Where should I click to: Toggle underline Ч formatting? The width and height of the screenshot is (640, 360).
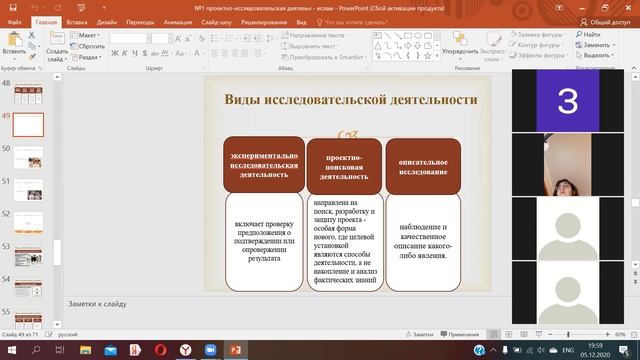[x=135, y=53]
